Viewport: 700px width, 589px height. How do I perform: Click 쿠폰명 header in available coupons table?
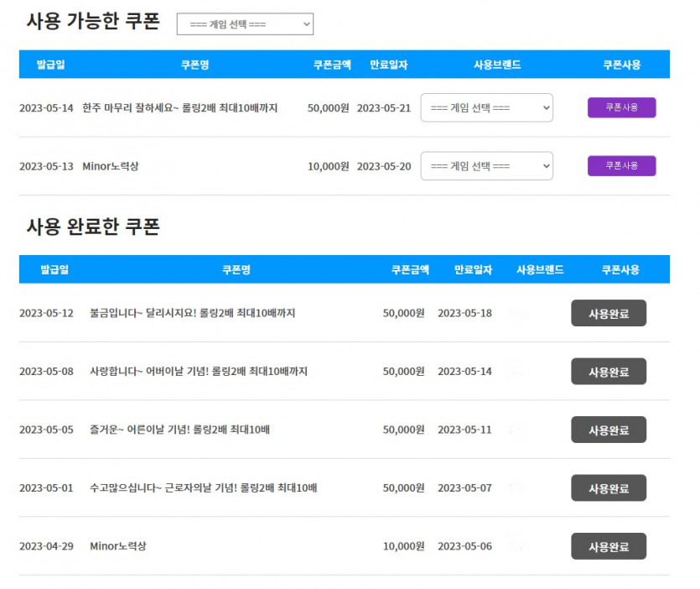click(x=194, y=65)
